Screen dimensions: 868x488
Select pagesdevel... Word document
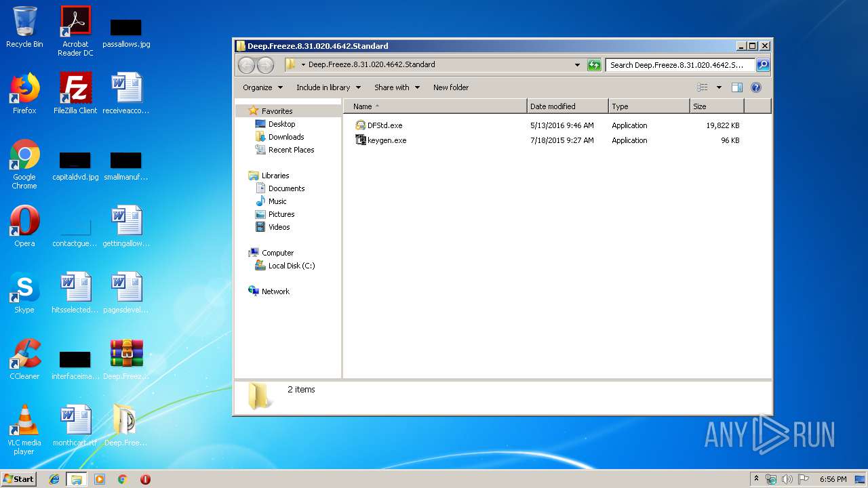pos(126,293)
